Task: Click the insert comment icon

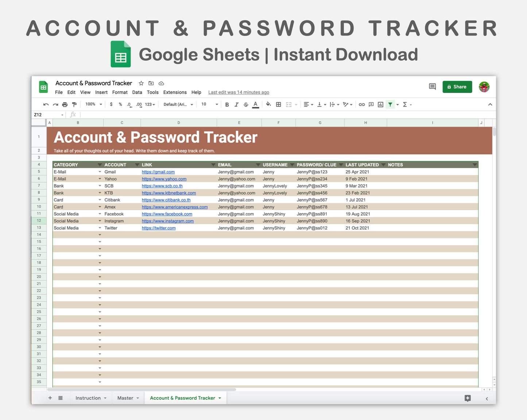Action: [x=371, y=104]
